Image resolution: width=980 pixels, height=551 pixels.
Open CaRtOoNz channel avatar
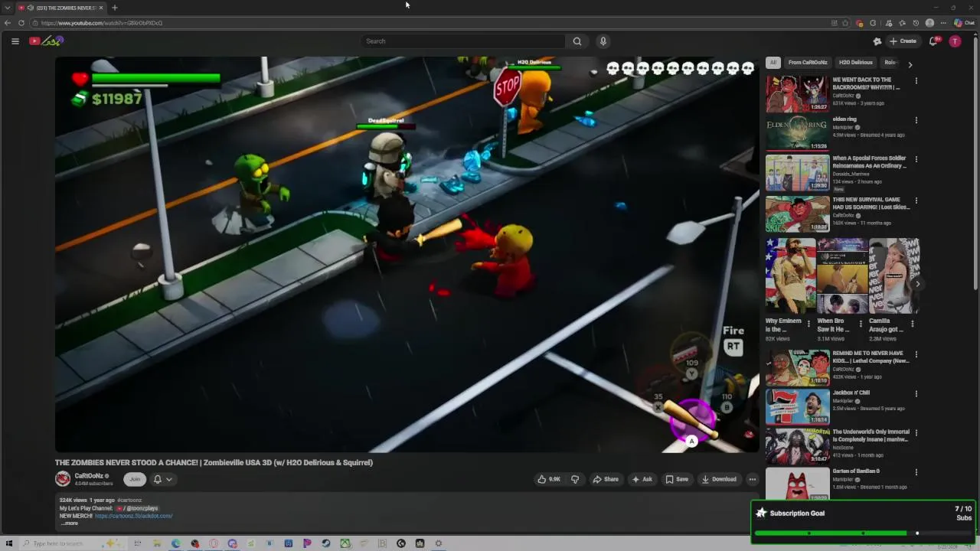pos(63,479)
